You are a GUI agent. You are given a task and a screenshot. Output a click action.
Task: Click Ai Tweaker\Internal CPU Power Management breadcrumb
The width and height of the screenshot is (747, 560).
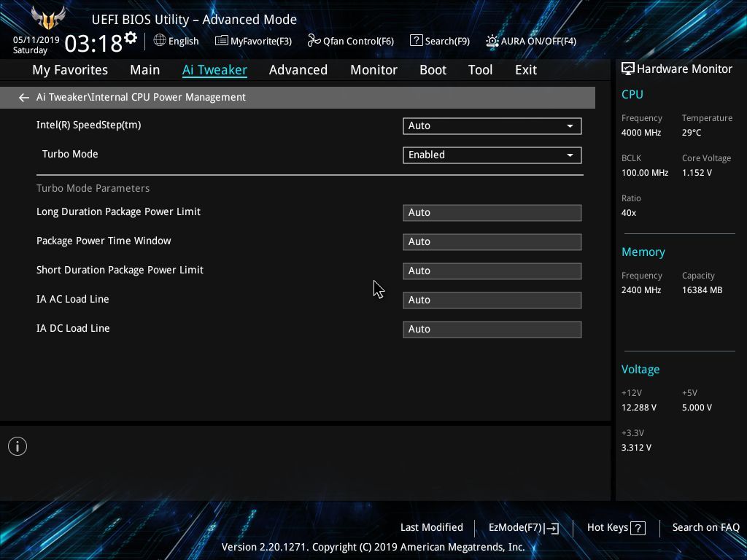tap(141, 97)
